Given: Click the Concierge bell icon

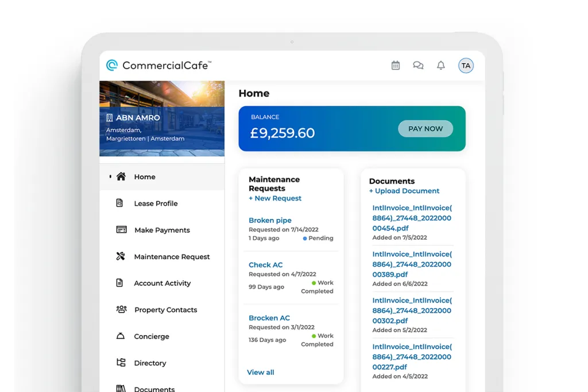Looking at the screenshot, I should tap(121, 336).
